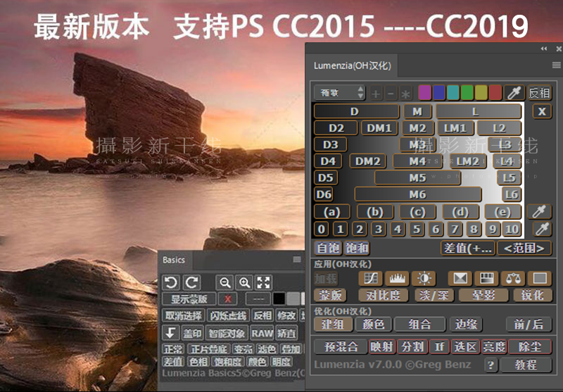Collapse the panel with double-arrow icon
Viewport: 563px width, 392px height.
pyautogui.click(x=543, y=49)
